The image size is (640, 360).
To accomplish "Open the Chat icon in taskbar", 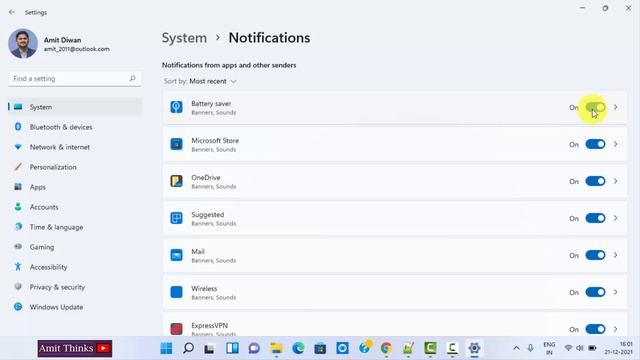I will 254,348.
